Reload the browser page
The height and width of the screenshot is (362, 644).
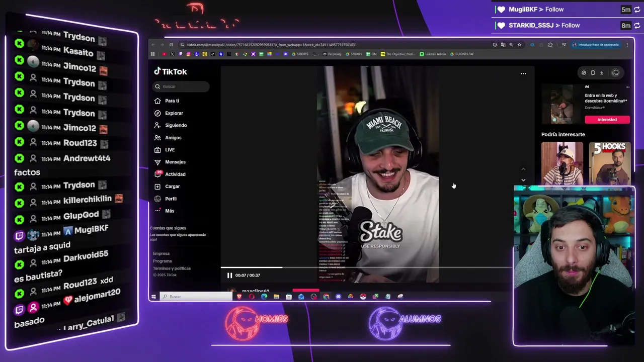(171, 45)
